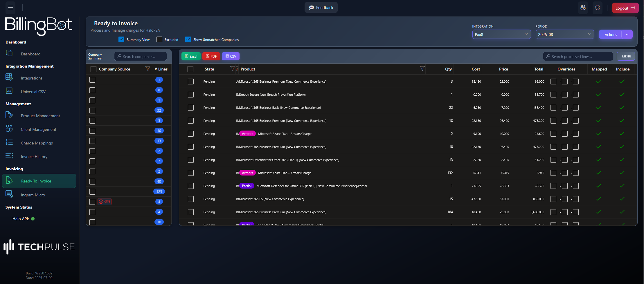644x284 pixels.
Task: Open Invoice History page
Action: [x=34, y=157]
